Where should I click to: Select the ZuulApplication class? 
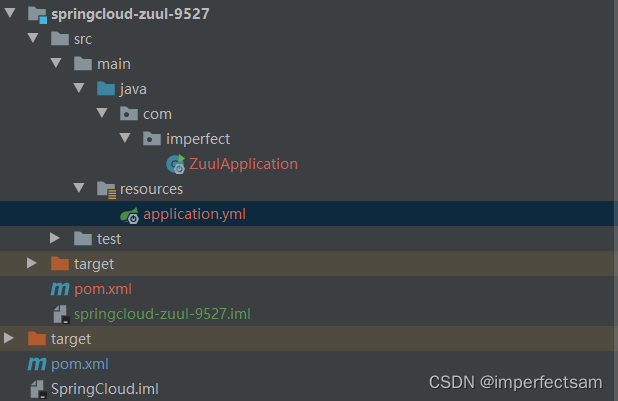coord(243,164)
